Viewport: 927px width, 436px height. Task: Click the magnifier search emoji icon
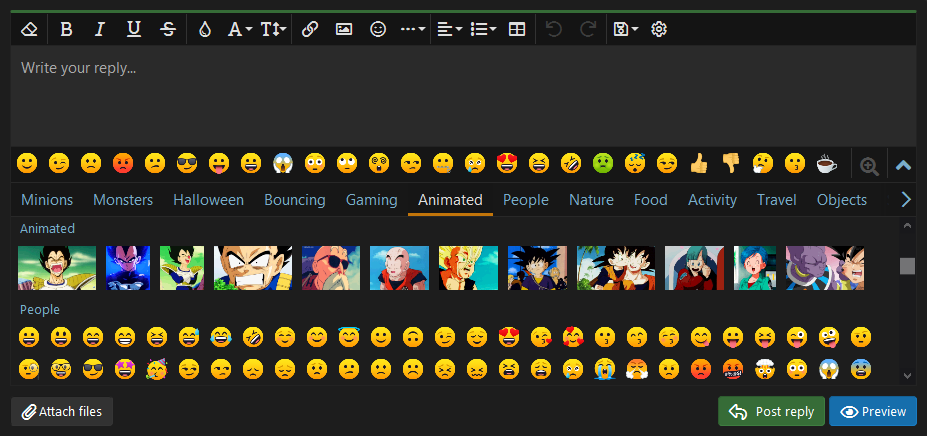point(869,166)
